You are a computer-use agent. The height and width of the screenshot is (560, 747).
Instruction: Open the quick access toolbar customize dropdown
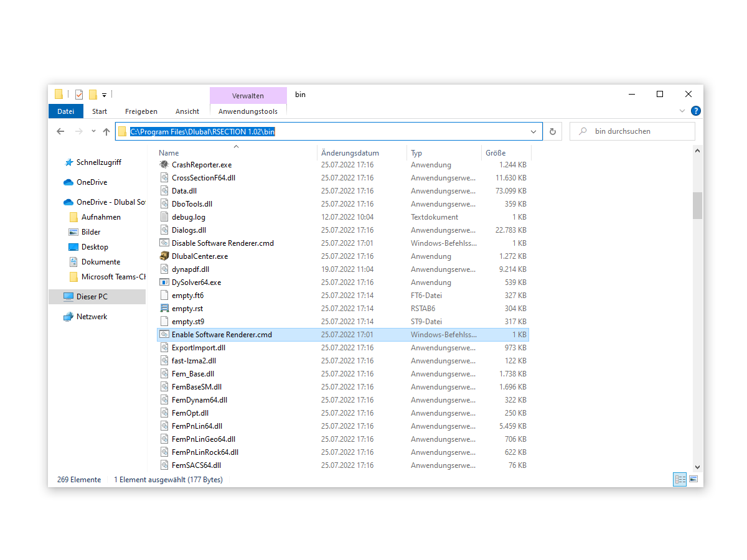pos(104,95)
